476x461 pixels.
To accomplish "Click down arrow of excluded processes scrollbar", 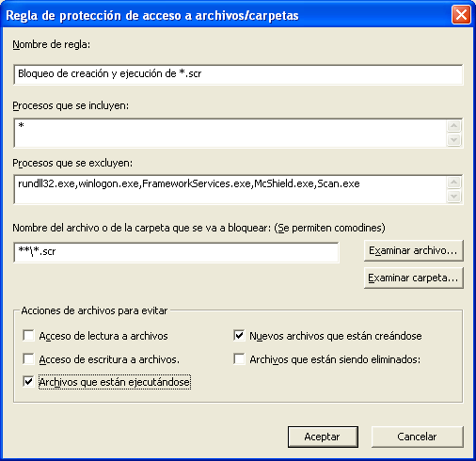I will [x=454, y=197].
